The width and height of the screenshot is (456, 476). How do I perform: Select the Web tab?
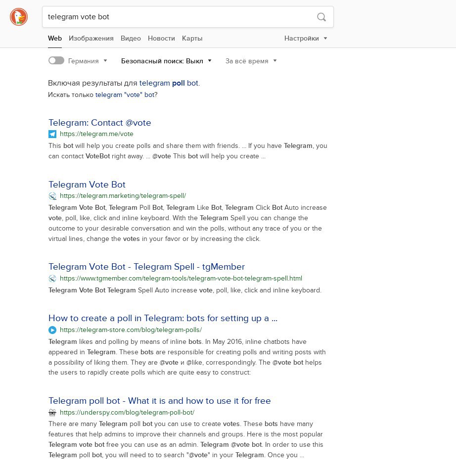point(55,38)
